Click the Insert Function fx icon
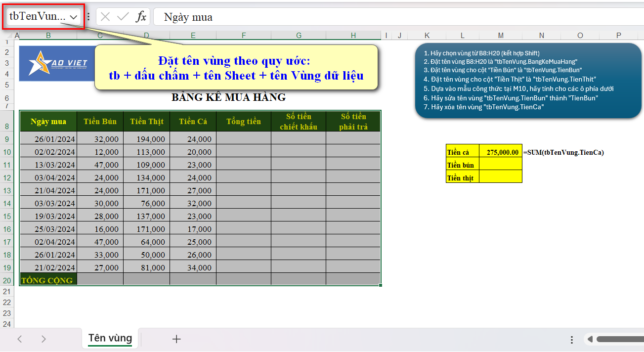The image size is (644, 352). coord(142,16)
